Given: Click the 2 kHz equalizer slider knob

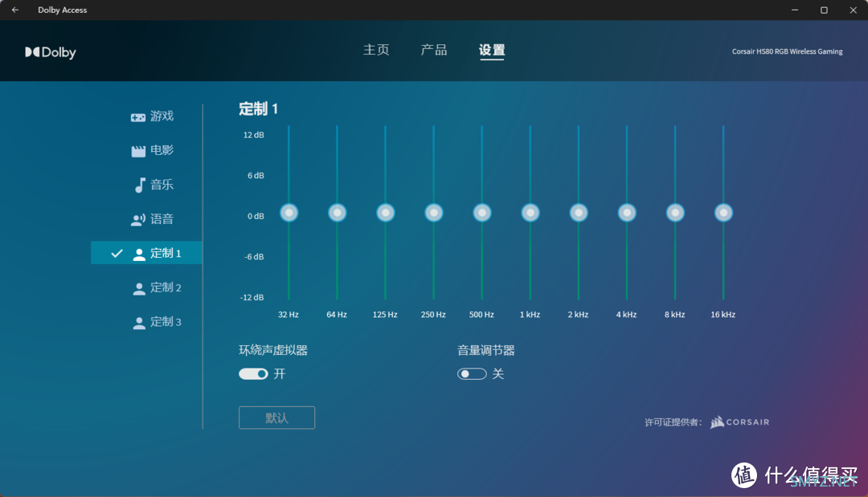Looking at the screenshot, I should 579,213.
